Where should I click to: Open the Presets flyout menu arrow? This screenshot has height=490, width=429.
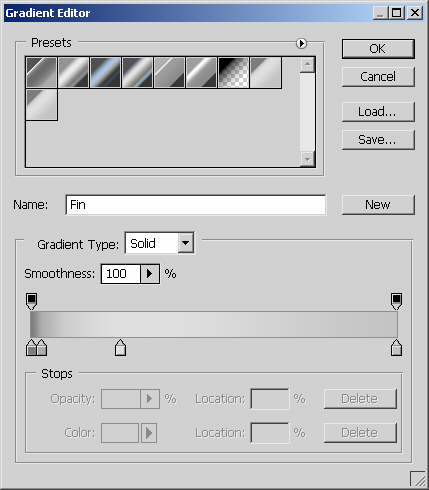click(301, 43)
